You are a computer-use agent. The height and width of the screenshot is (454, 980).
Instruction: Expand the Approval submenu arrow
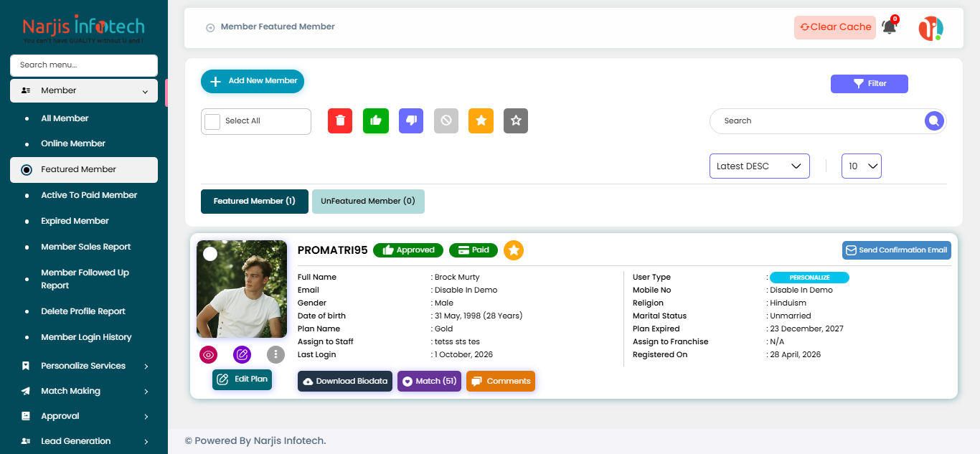point(146,417)
